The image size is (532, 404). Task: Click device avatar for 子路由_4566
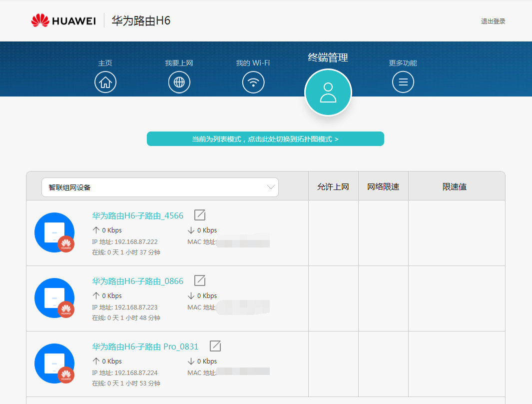54,232
